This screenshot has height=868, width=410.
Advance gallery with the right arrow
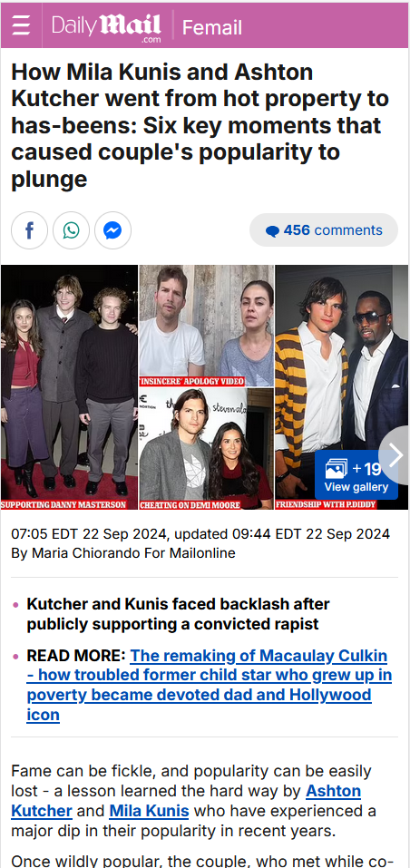point(395,455)
